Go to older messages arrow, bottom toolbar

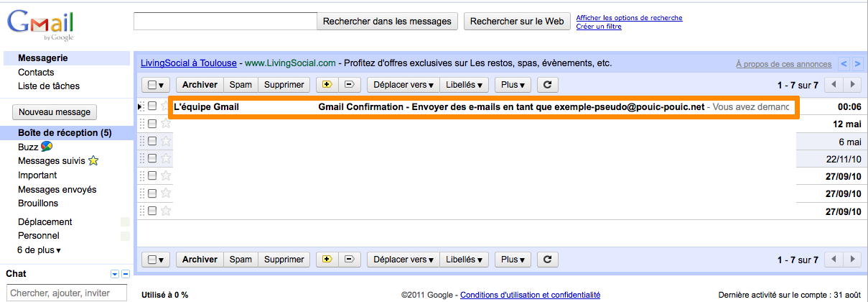[x=852, y=260]
